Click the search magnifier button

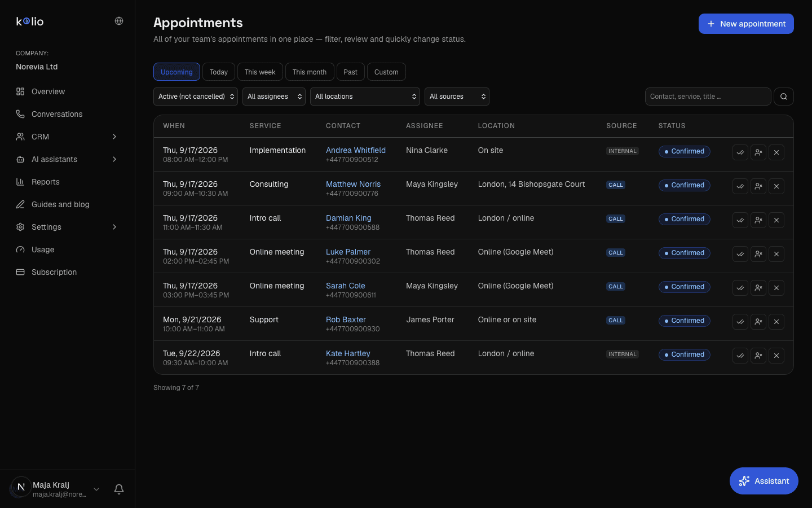(784, 97)
